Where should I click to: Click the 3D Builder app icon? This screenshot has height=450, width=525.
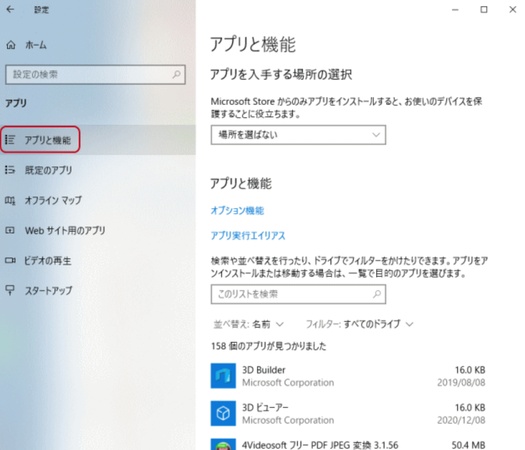[x=223, y=376]
